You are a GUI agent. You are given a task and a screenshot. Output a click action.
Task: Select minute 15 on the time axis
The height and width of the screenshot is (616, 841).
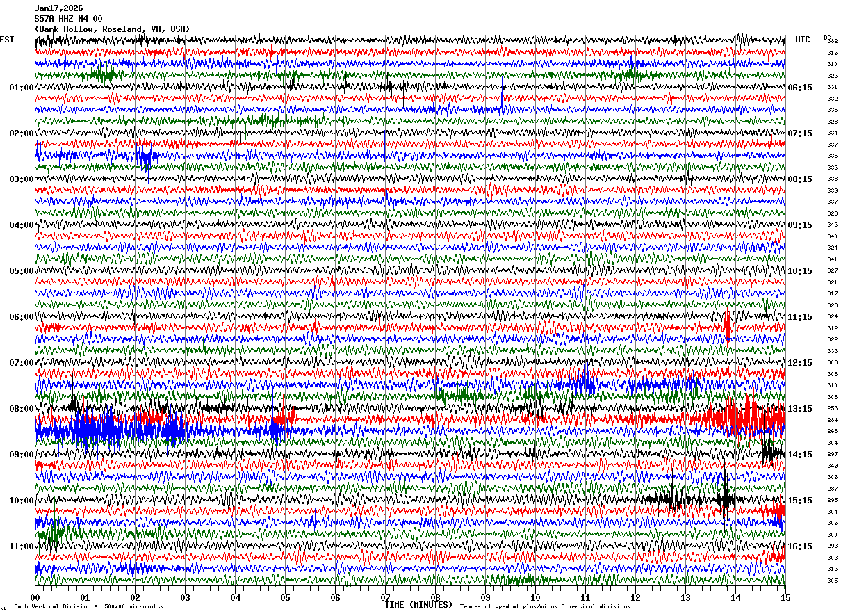click(x=785, y=597)
